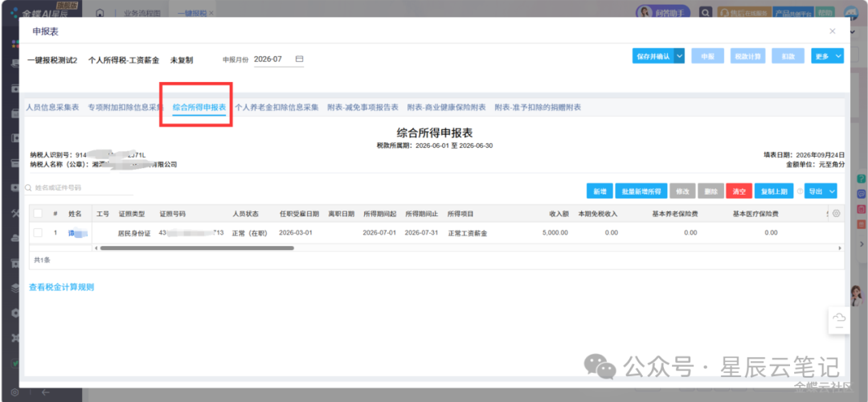Expand the right sidebar chevron arrow
Image resolution: width=868 pixels, height=402 pixels.
[x=862, y=244]
